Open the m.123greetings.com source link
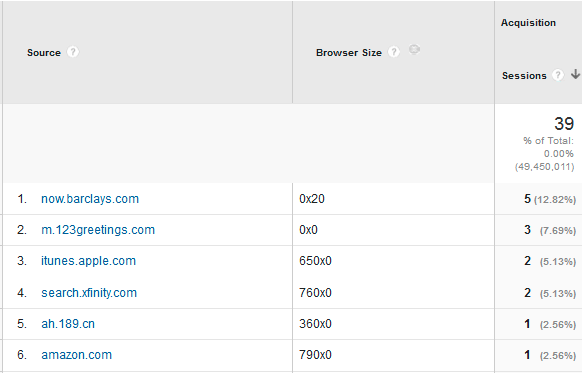The width and height of the screenshot is (582, 373). click(x=98, y=230)
